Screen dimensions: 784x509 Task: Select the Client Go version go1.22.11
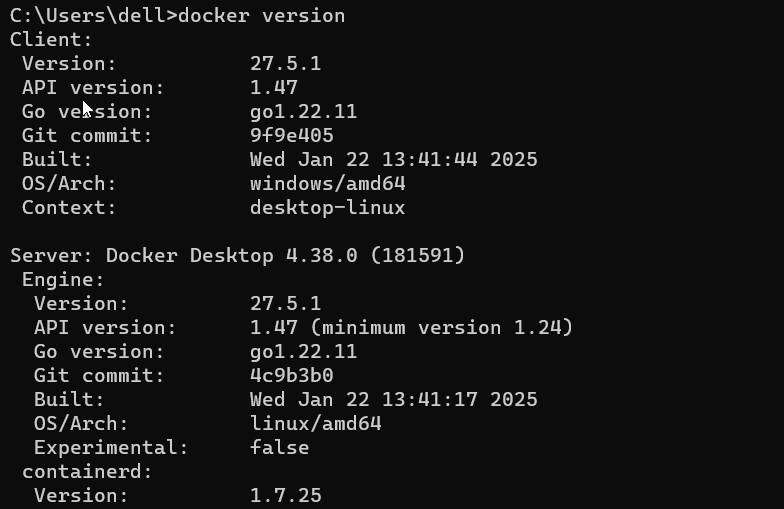point(304,112)
